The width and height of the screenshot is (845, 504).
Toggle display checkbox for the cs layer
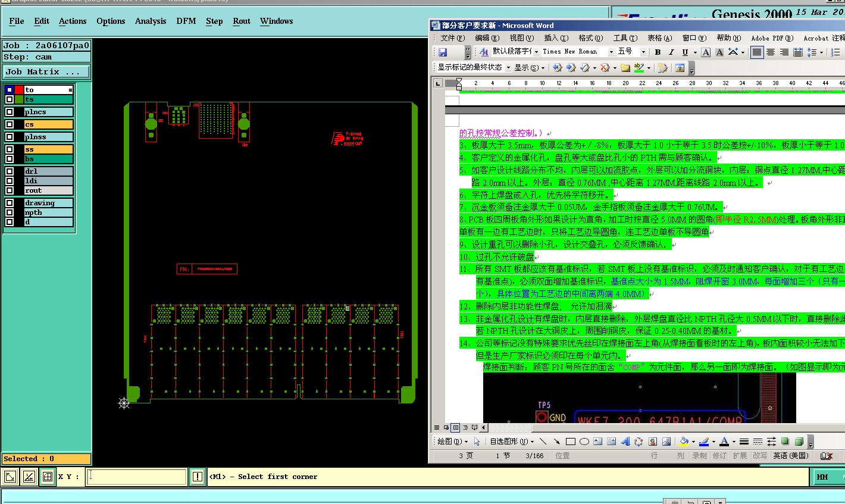(x=10, y=124)
